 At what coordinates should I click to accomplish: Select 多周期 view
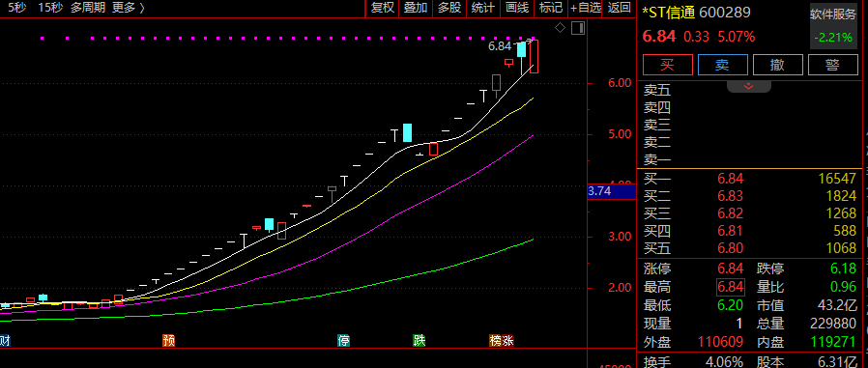(x=87, y=8)
